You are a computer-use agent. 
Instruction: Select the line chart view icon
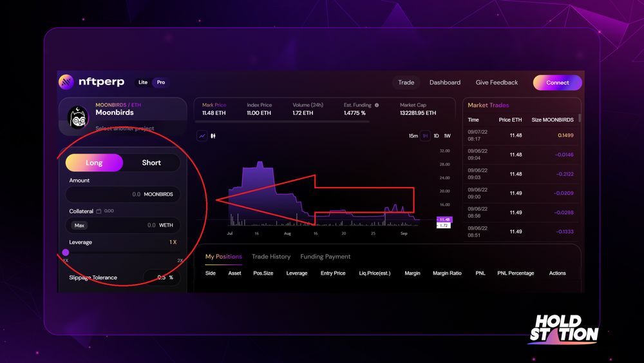(202, 135)
